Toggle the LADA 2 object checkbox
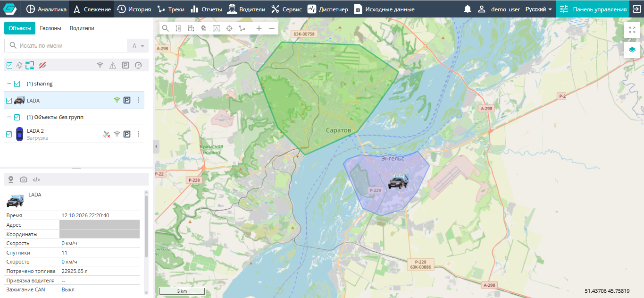The image size is (644, 298). (9, 134)
